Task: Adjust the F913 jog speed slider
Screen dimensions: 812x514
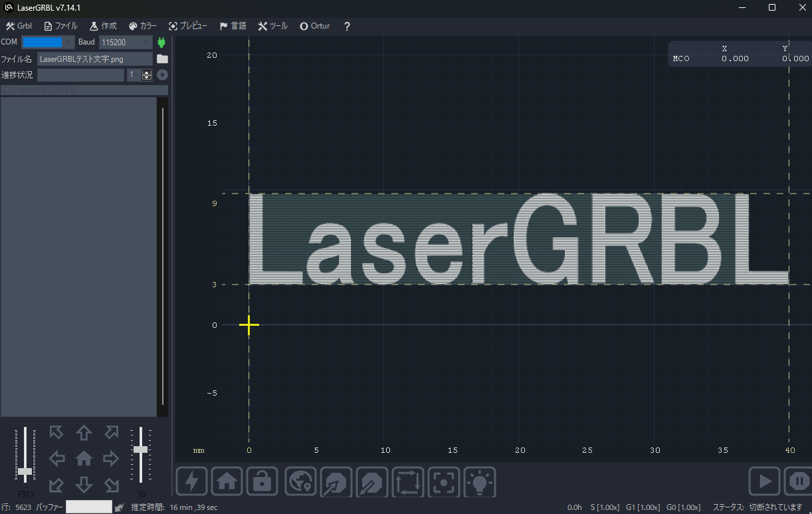Action: tap(25, 455)
